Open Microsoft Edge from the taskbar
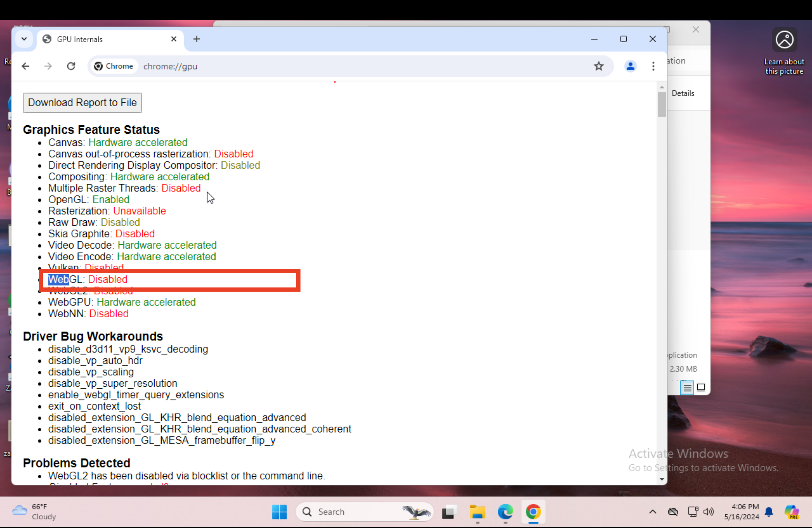Image resolution: width=812 pixels, height=528 pixels. (x=505, y=512)
